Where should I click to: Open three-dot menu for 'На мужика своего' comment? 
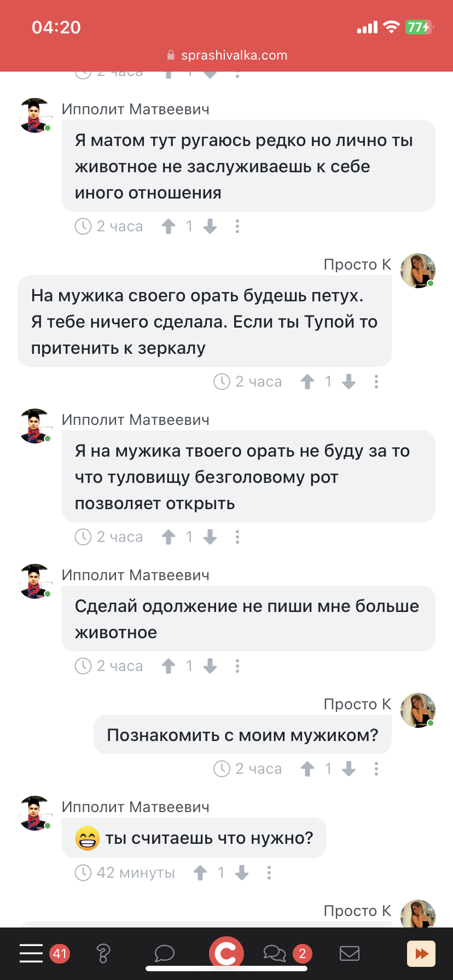(x=376, y=382)
